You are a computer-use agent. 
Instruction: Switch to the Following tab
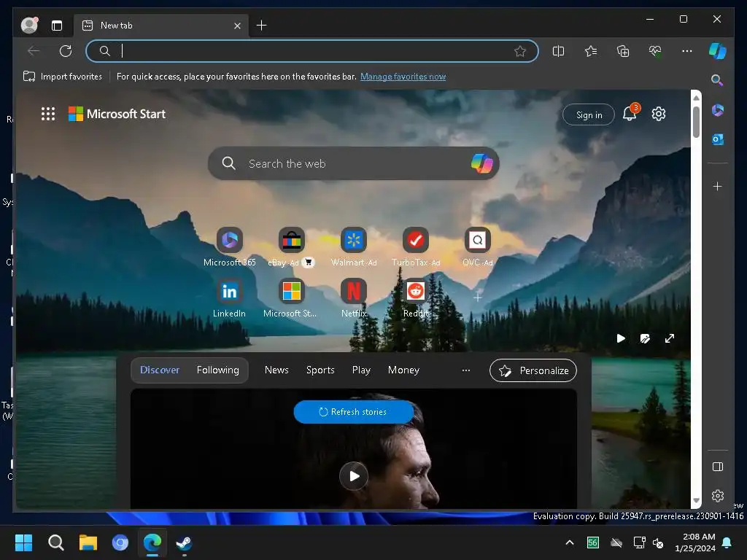pyautogui.click(x=217, y=370)
